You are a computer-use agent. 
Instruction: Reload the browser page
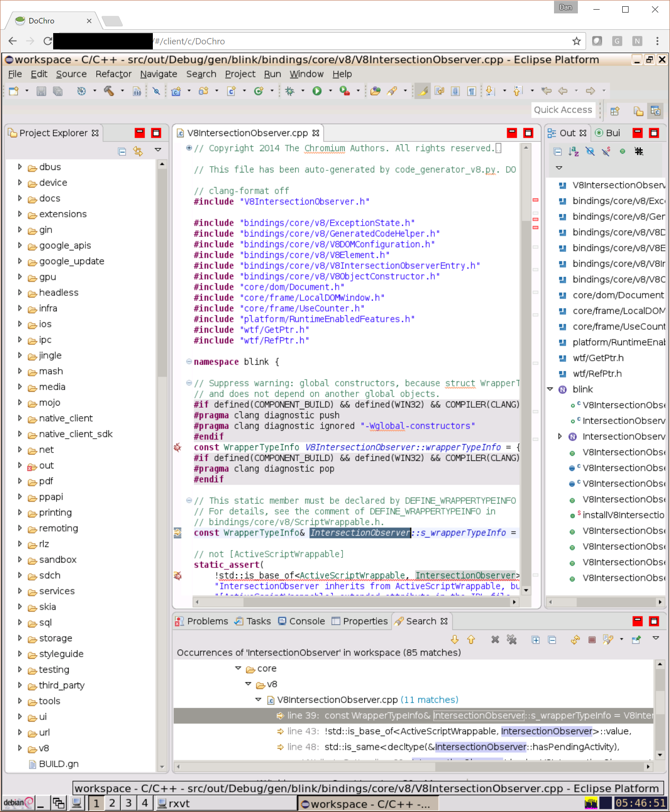point(48,41)
